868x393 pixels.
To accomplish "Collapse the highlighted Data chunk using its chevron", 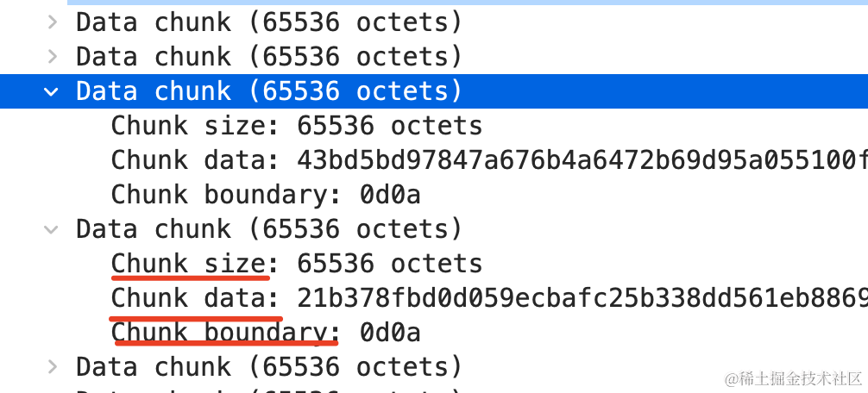I will point(52,91).
